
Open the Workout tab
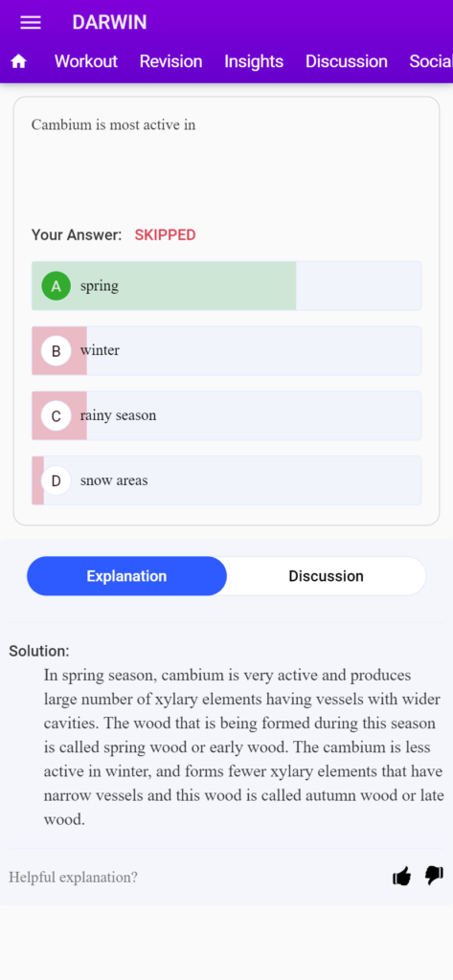(x=86, y=61)
